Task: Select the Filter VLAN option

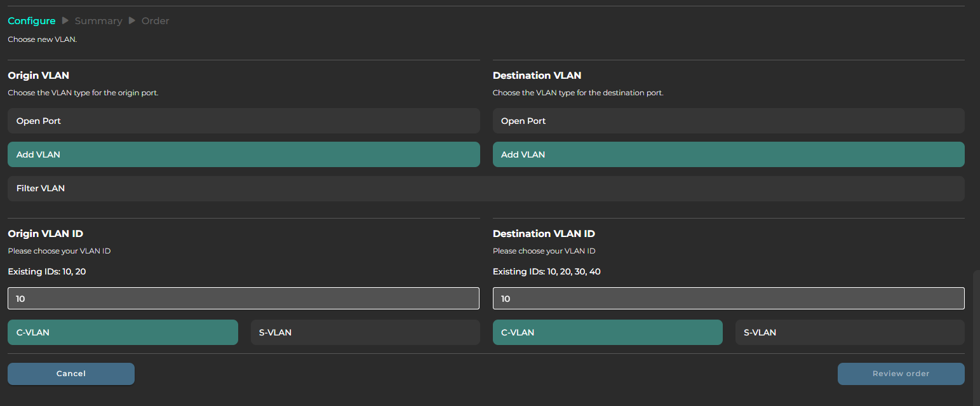Action: tap(486, 189)
